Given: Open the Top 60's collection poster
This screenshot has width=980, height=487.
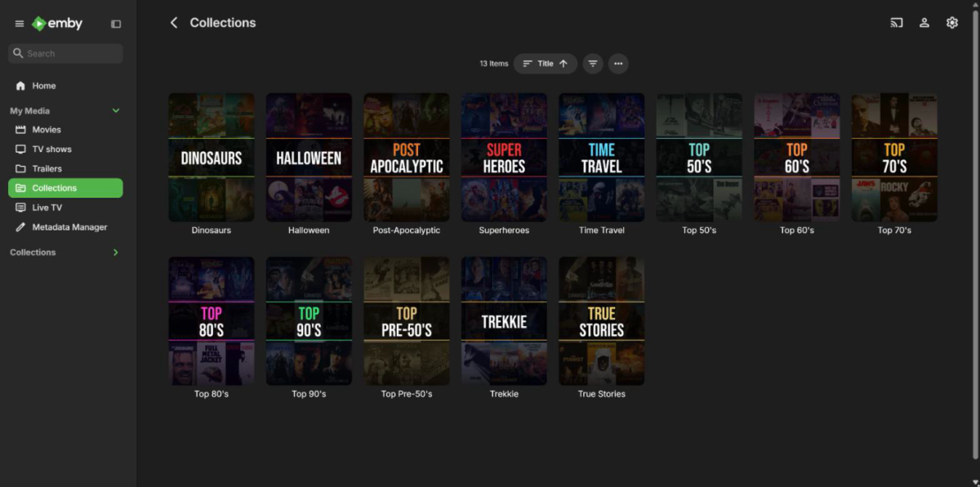Looking at the screenshot, I should pos(797,157).
